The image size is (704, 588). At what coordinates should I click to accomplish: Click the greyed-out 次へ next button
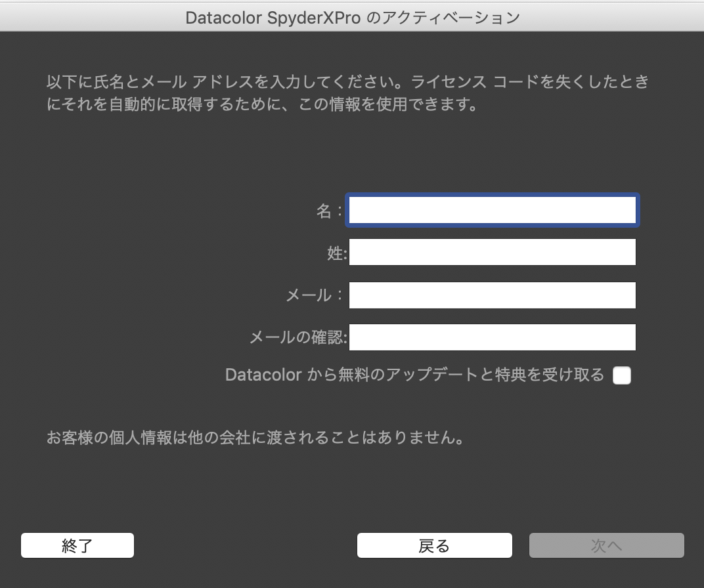[606, 545]
